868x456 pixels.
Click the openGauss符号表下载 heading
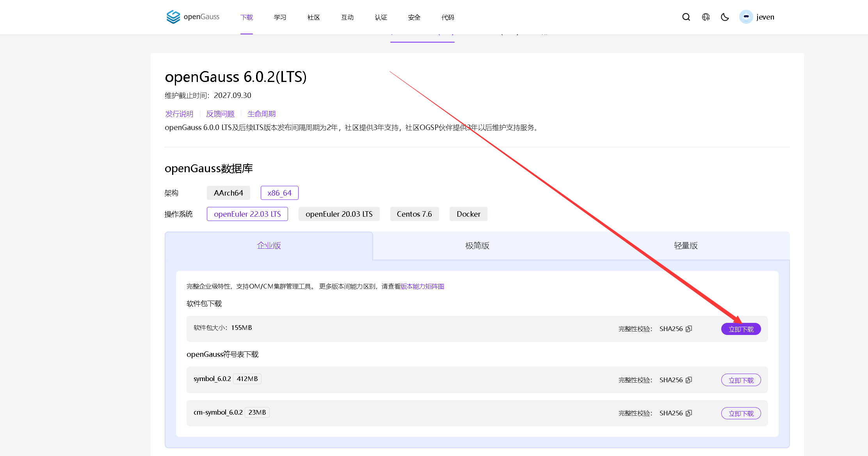[222, 354]
